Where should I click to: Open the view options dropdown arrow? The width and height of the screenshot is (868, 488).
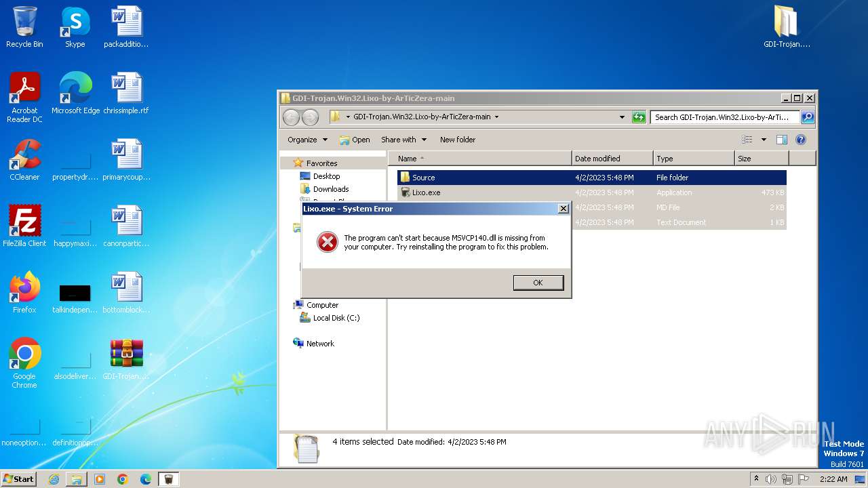point(763,140)
